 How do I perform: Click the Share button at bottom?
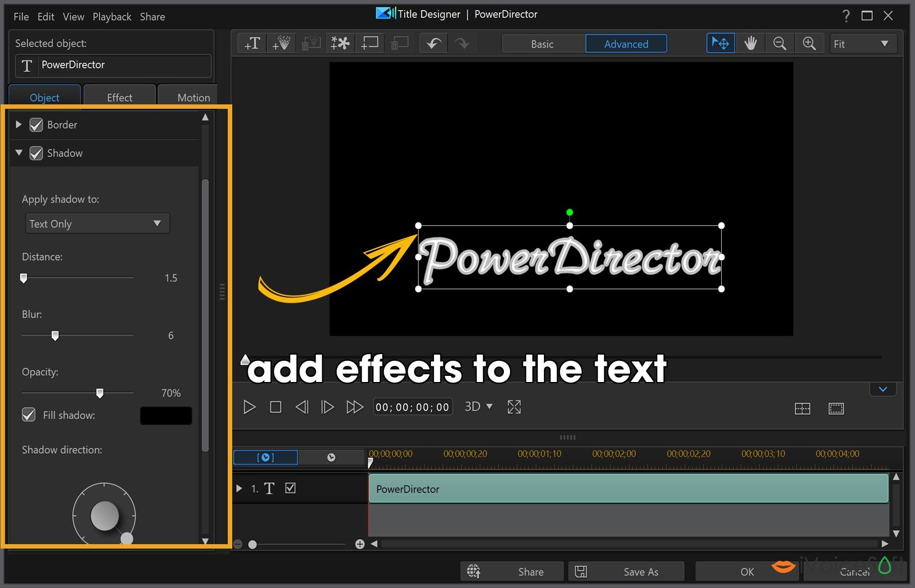512,571
